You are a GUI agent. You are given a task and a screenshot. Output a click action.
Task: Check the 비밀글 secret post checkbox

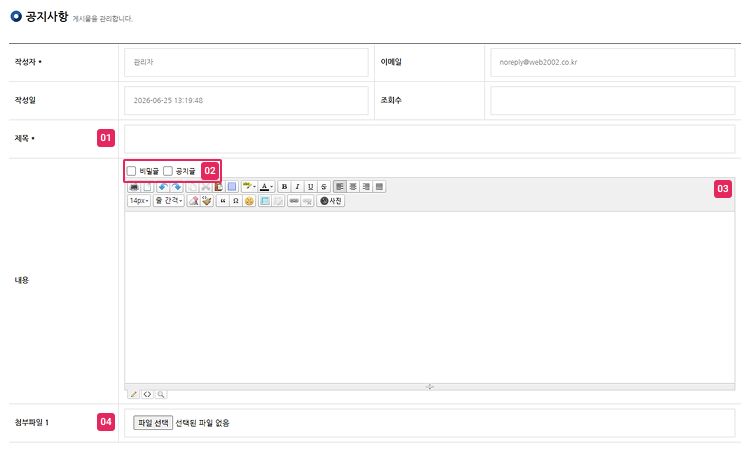pyautogui.click(x=132, y=171)
